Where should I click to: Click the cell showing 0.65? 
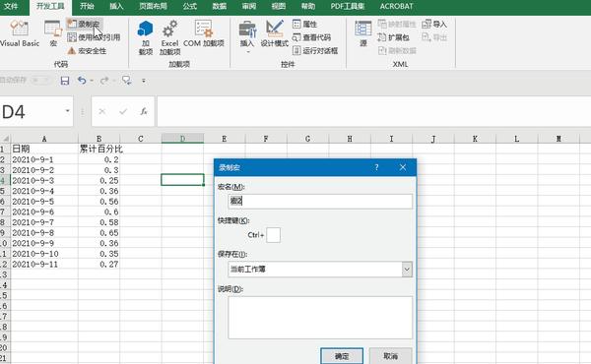point(98,232)
